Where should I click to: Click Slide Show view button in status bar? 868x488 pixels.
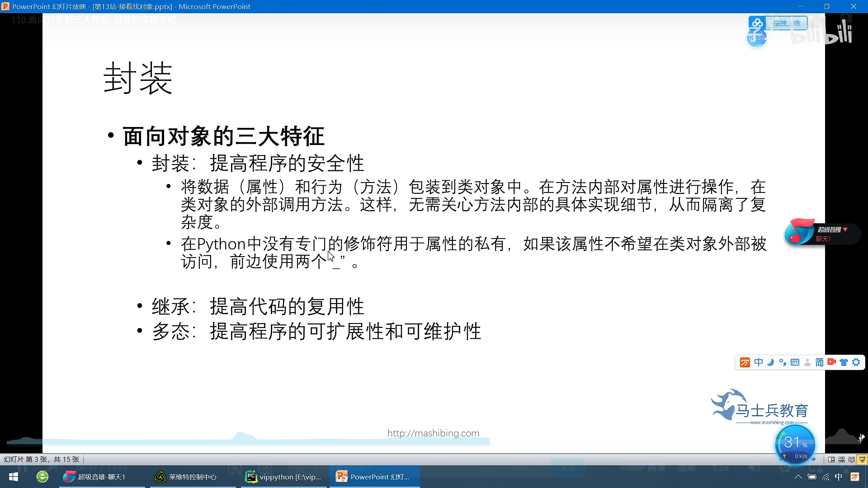862,460
